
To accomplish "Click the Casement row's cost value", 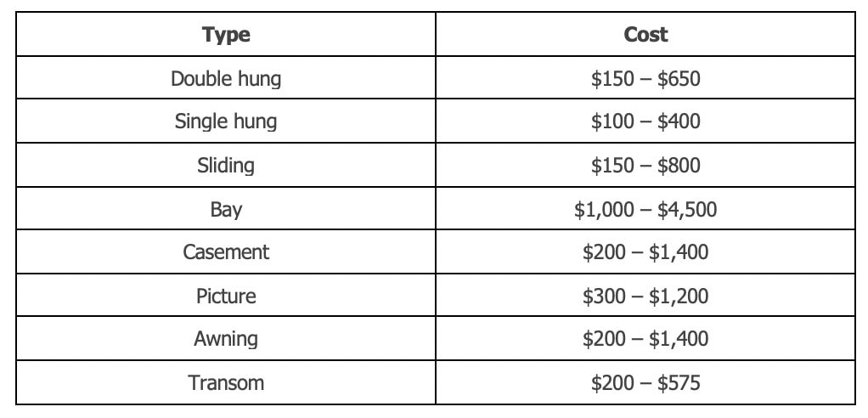I will point(645,252).
